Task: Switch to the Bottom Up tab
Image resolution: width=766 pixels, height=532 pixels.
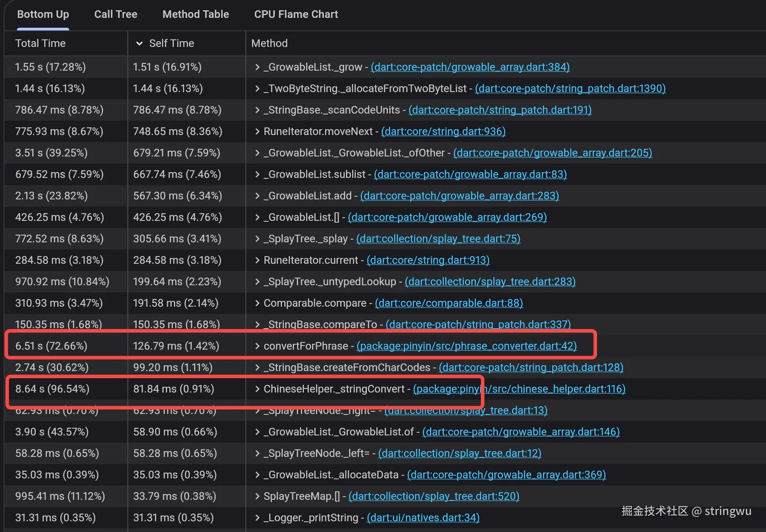Action: pyautogui.click(x=43, y=14)
